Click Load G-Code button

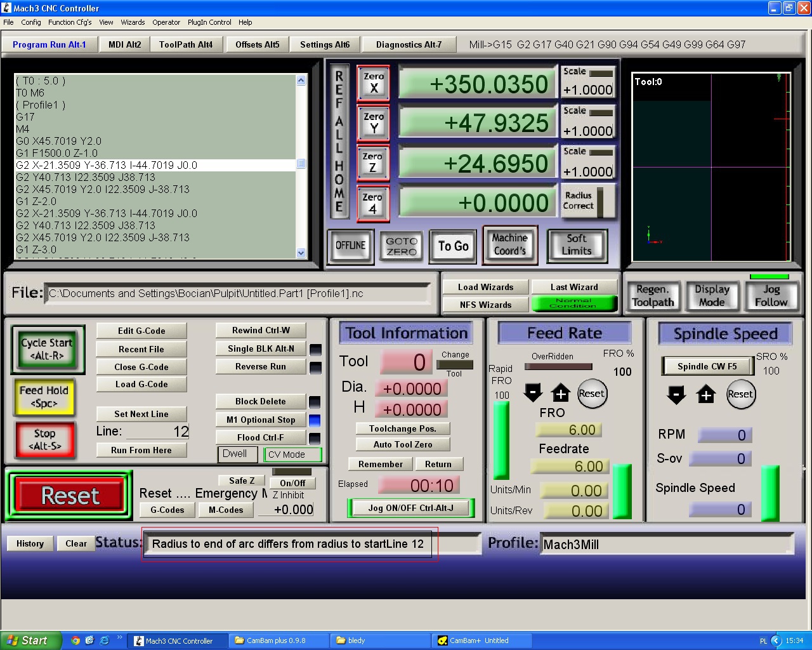point(141,384)
